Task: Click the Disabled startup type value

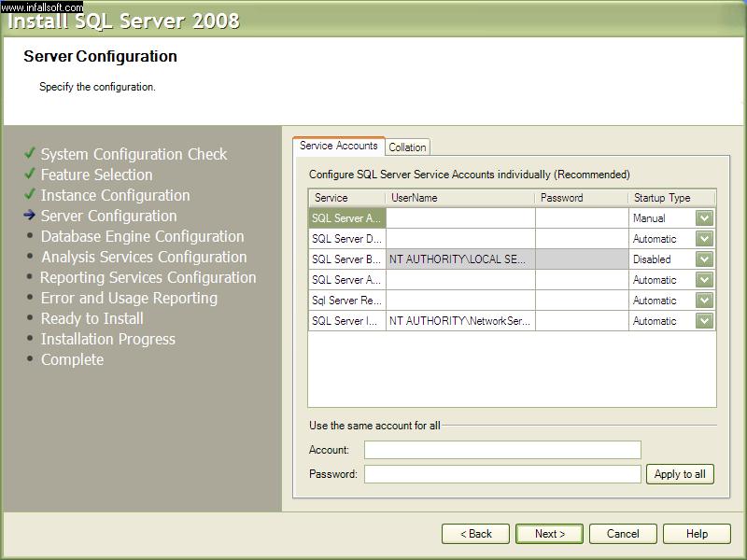Action: 652,259
